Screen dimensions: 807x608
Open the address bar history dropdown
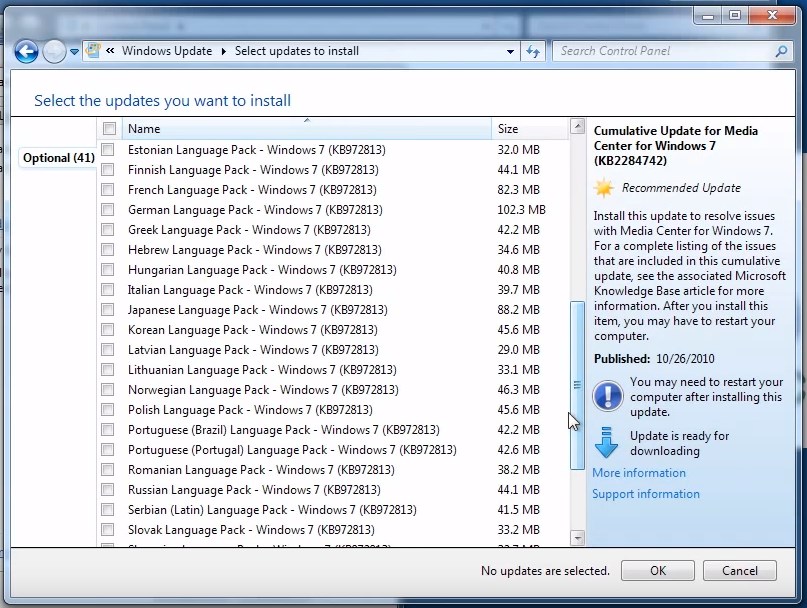509,51
